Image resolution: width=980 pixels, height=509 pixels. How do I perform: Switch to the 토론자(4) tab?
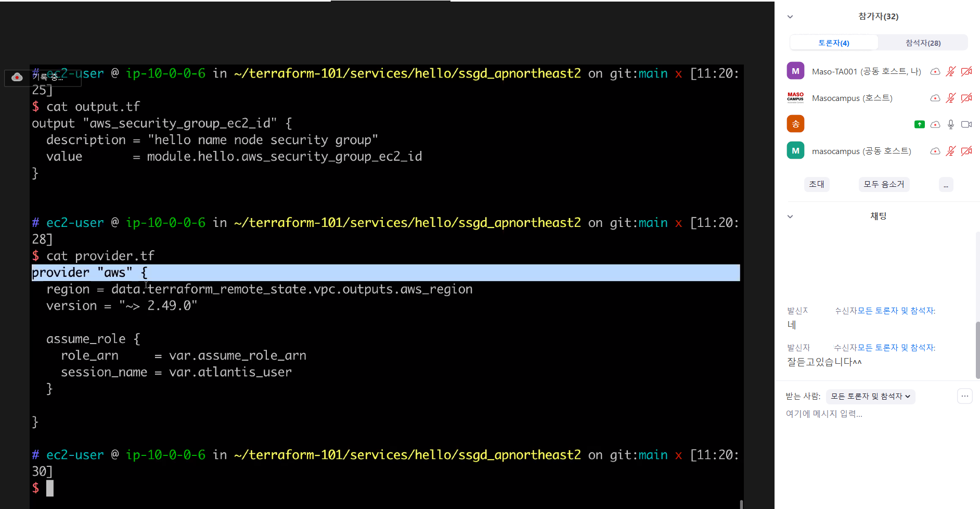click(834, 43)
